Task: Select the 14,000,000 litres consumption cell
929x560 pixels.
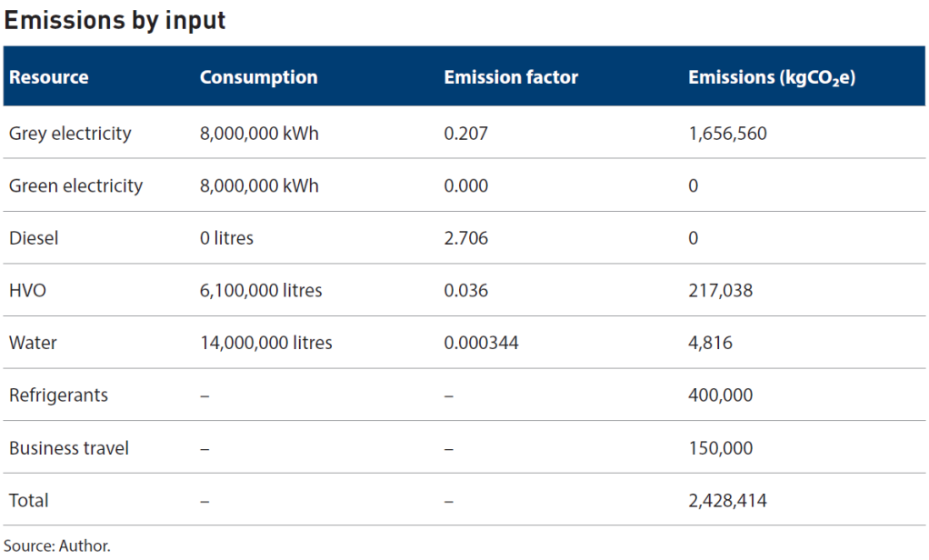Action: (266, 343)
